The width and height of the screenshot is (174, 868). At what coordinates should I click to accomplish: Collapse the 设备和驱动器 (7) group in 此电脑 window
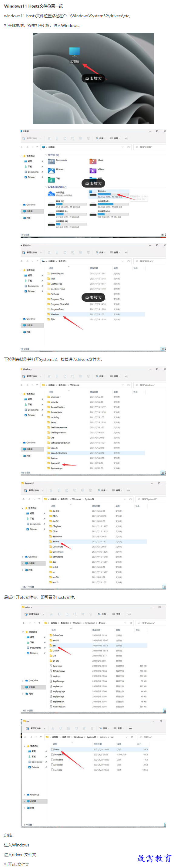46,187
